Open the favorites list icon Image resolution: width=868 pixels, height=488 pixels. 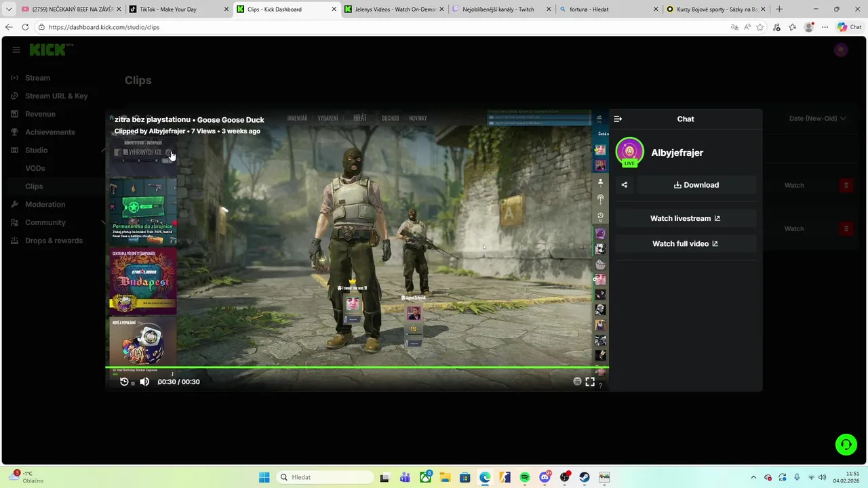pos(792,27)
